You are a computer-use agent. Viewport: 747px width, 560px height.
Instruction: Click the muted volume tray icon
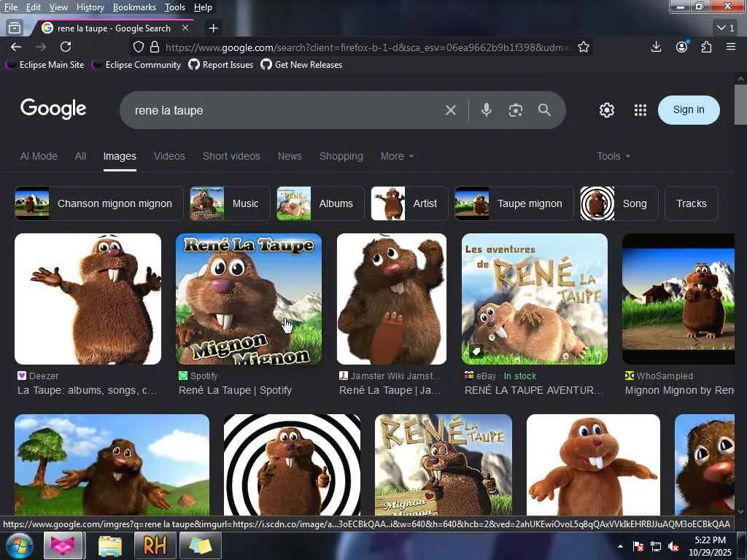coord(673,547)
